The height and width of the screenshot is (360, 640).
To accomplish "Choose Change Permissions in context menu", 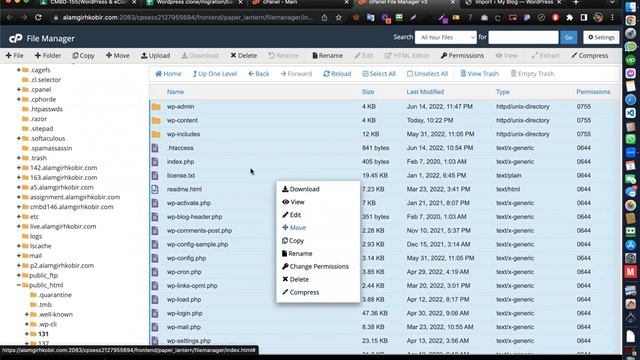I will point(315,267).
